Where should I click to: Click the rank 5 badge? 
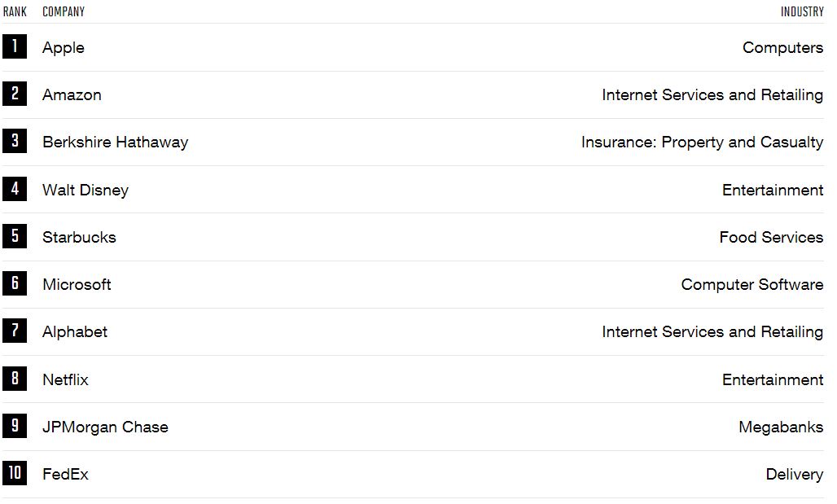[15, 235]
